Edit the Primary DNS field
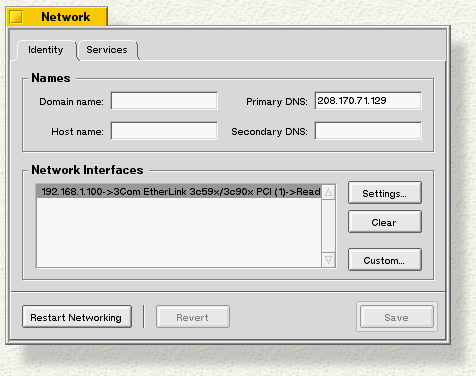The width and height of the screenshot is (476, 376). [368, 101]
